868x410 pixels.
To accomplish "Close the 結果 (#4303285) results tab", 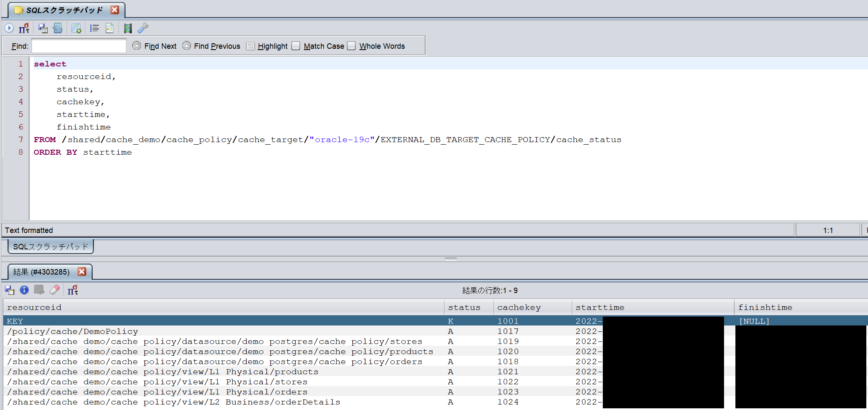I will [82, 272].
